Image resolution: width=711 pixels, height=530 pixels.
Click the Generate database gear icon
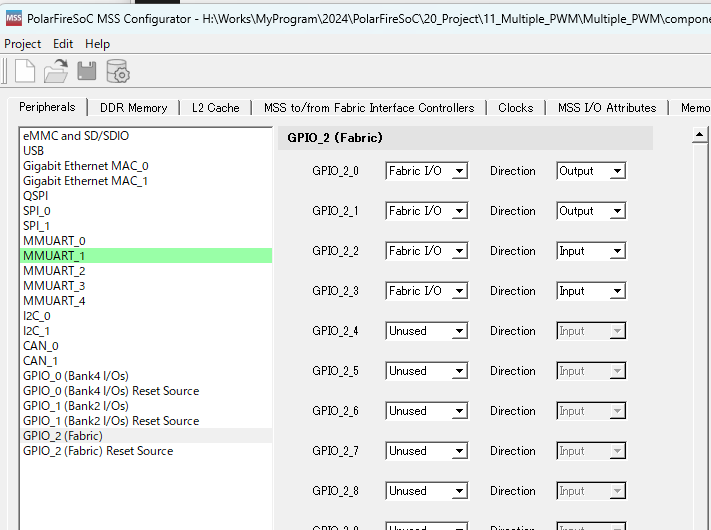tap(118, 71)
